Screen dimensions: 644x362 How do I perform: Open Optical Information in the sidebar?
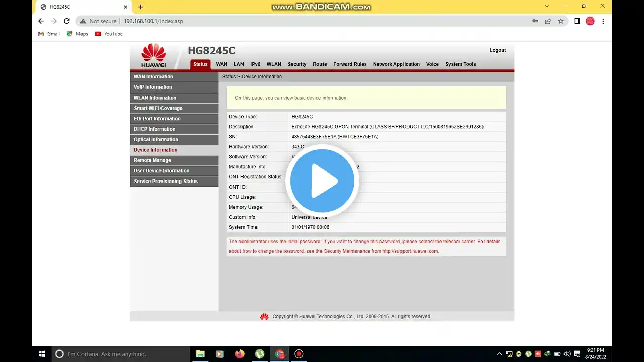click(174, 139)
